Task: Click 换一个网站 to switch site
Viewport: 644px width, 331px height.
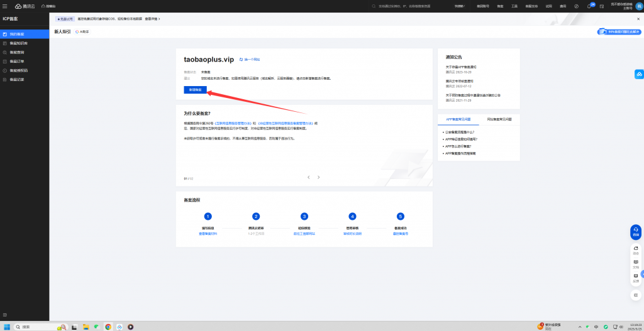Action: pyautogui.click(x=250, y=60)
